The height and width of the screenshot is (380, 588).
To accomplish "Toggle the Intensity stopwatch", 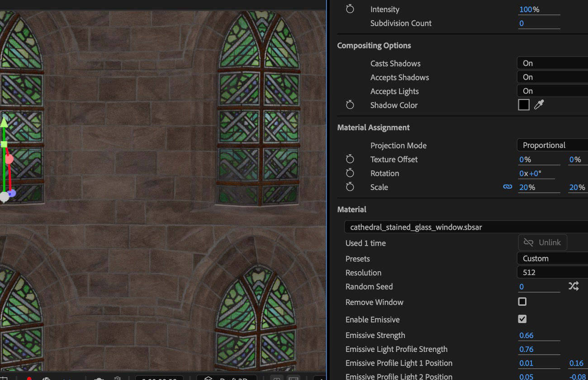I will pyautogui.click(x=350, y=9).
